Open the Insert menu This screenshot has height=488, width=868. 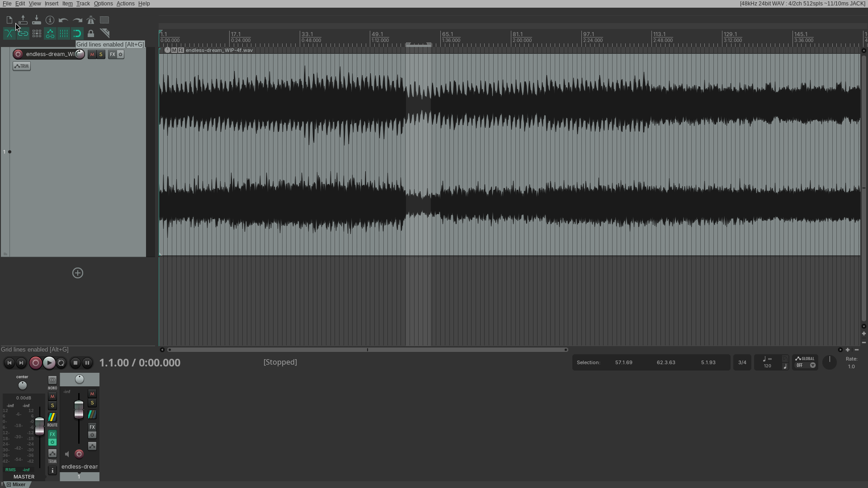point(52,4)
